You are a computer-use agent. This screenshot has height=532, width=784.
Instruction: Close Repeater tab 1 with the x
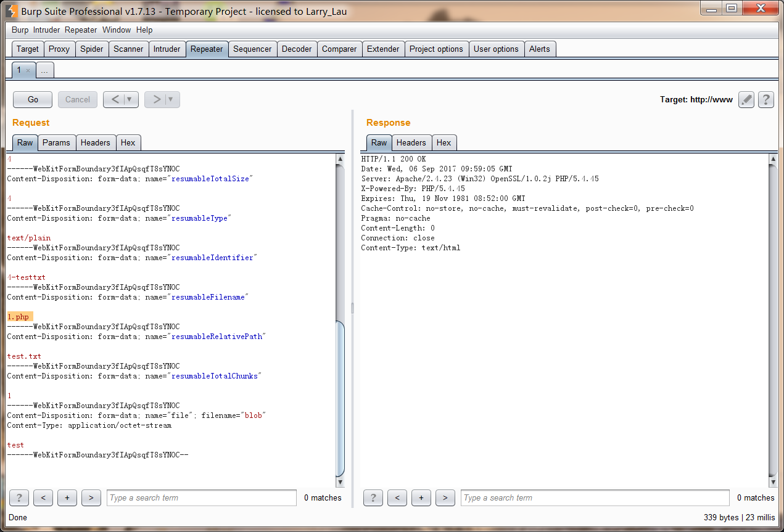[x=28, y=71]
